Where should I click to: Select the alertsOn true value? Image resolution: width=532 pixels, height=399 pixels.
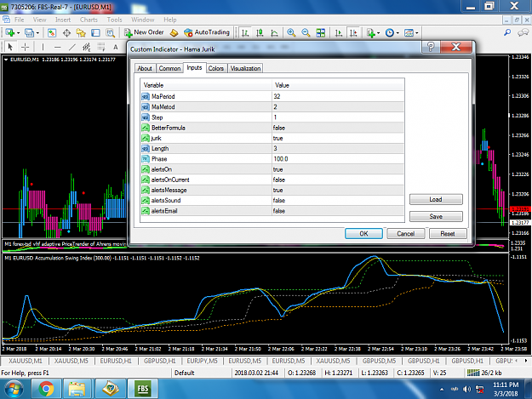338,169
